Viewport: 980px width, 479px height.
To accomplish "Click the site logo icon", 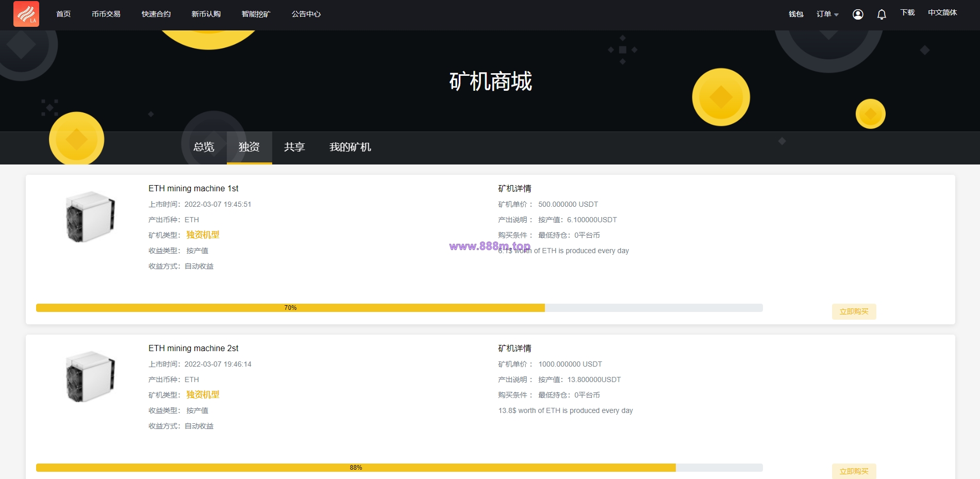I will point(26,14).
